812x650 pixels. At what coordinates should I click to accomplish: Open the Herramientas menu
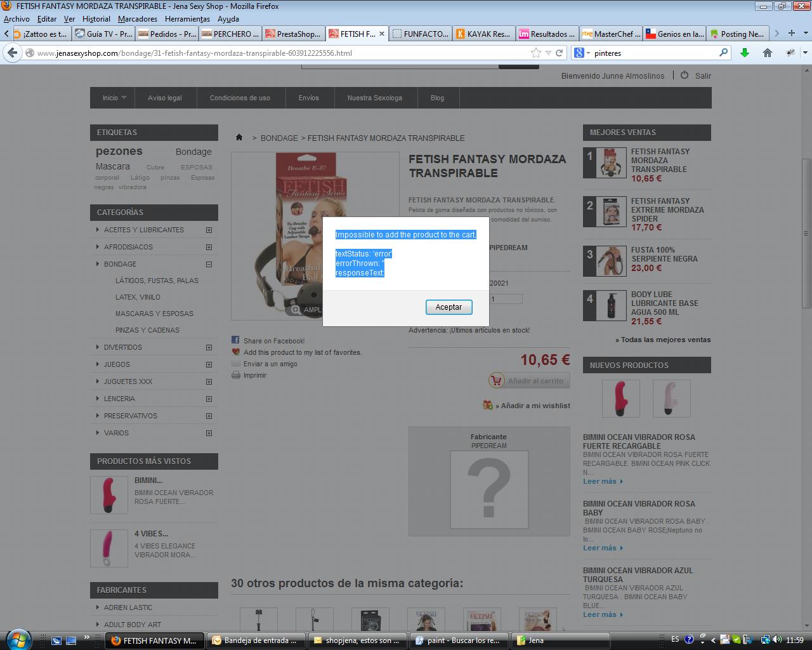point(187,19)
